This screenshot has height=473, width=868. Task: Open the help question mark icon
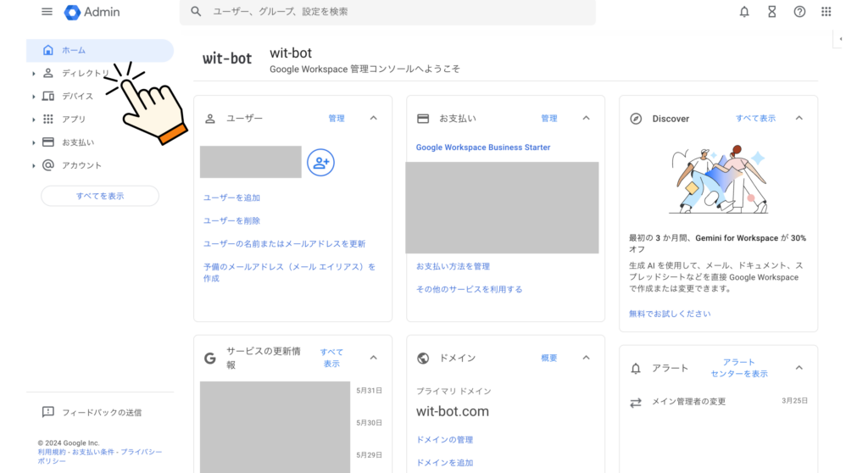tap(799, 12)
